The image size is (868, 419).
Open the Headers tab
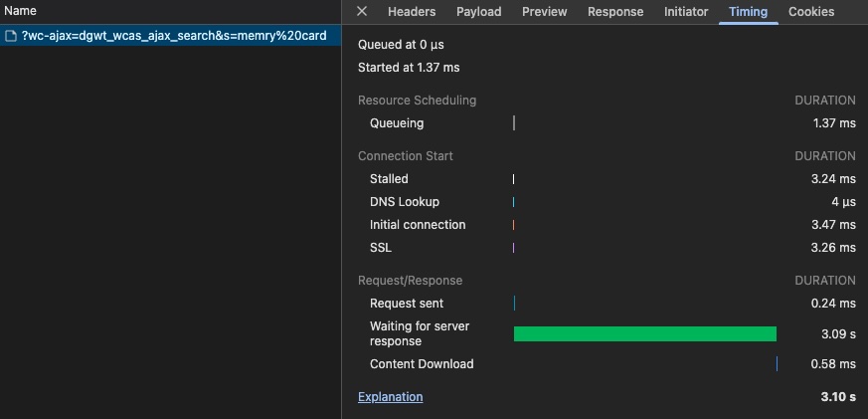point(412,12)
